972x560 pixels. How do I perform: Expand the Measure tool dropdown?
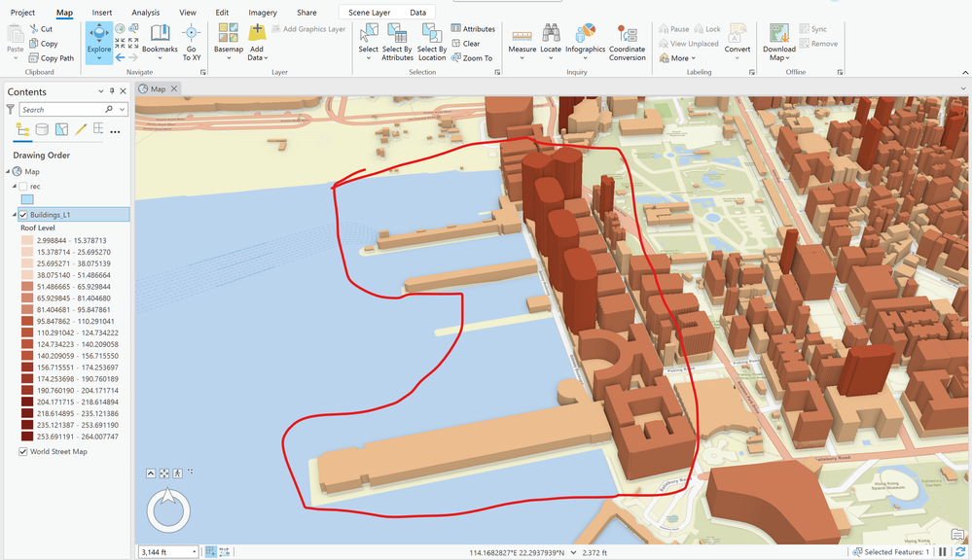coord(522,58)
